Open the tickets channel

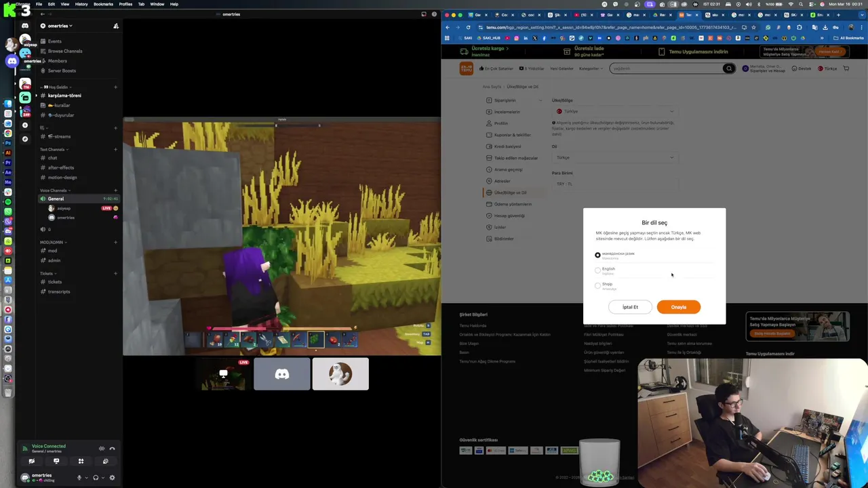point(54,282)
